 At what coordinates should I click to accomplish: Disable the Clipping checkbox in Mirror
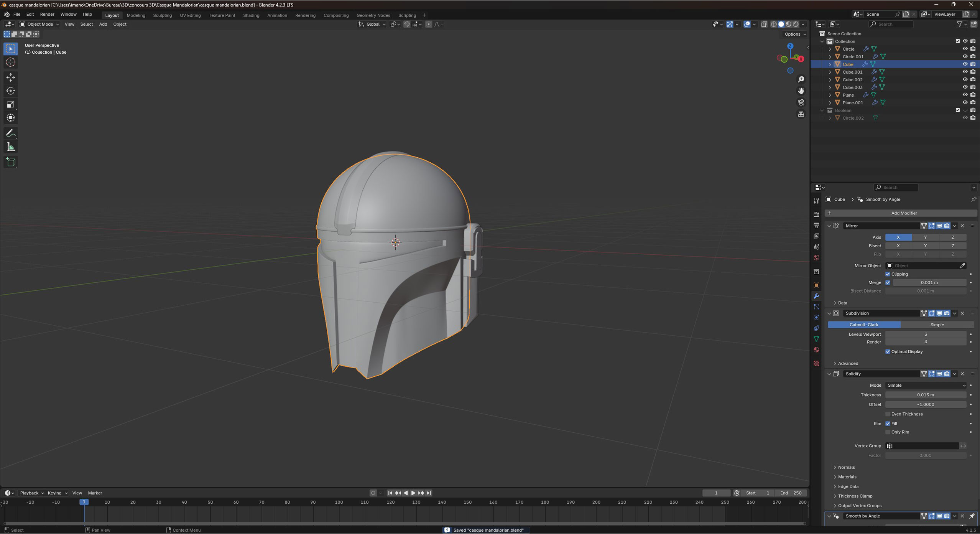tap(888, 274)
